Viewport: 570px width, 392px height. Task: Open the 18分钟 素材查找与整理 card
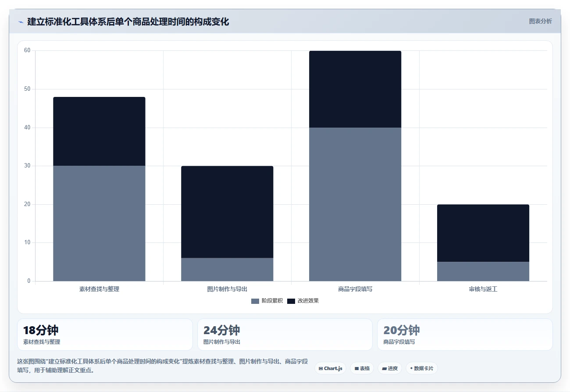105,335
